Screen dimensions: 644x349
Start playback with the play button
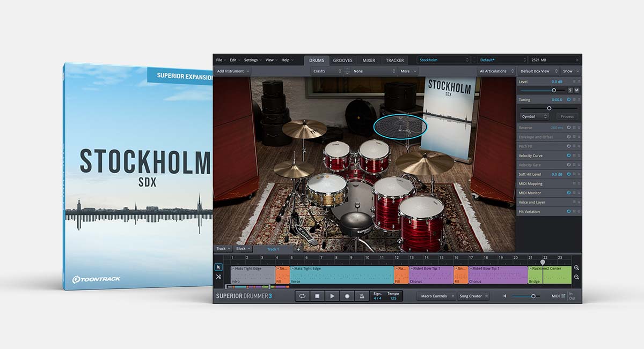(x=332, y=296)
